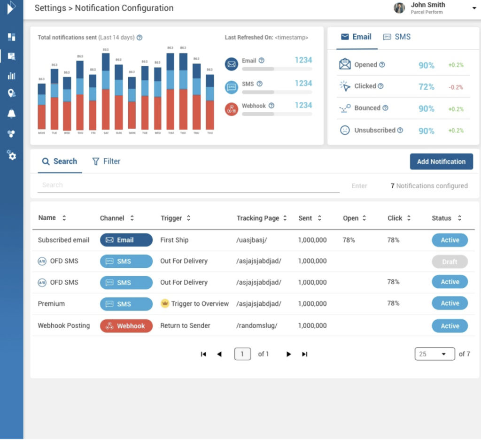Screen dimensions: 481x448
Task: Click the Enter search button
Action: tap(359, 186)
